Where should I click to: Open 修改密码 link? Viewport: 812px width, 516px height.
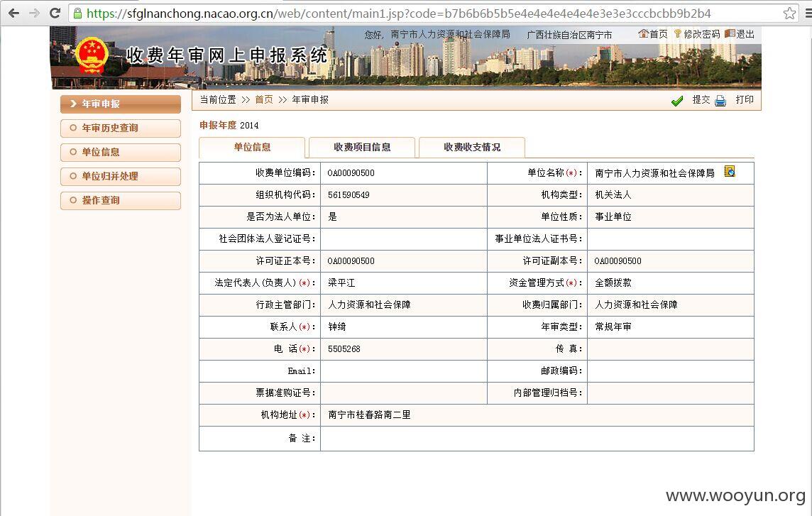[702, 34]
